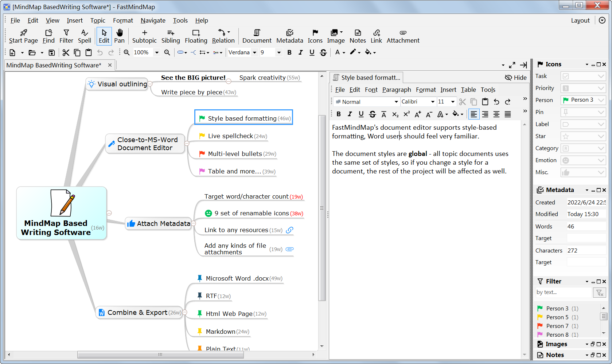Cut selection in main toolbar
The width and height of the screenshot is (612, 364).
click(x=66, y=52)
